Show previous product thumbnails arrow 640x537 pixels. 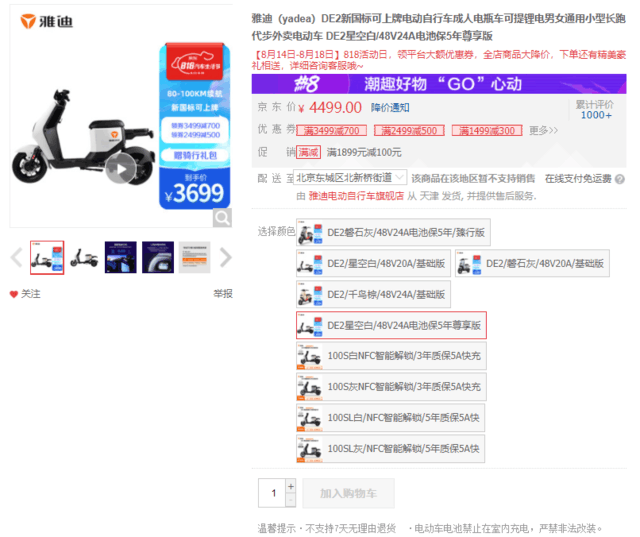click(x=17, y=257)
